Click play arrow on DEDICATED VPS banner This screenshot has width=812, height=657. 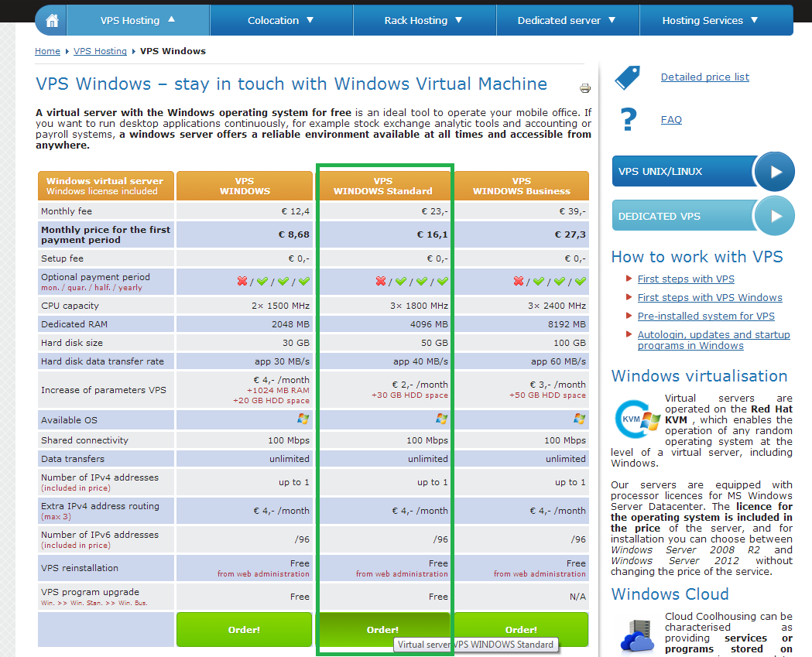pyautogui.click(x=774, y=216)
